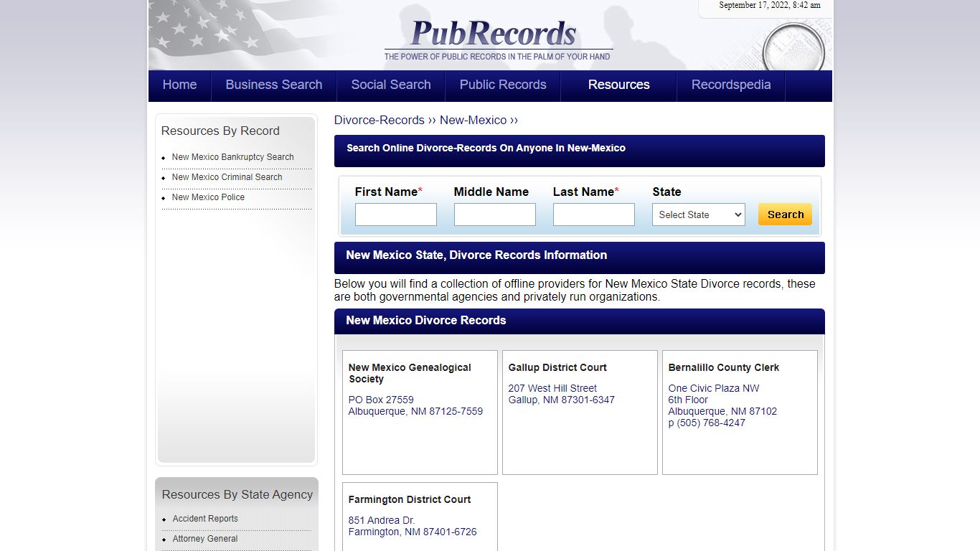This screenshot has width=980, height=551.
Task: Open the Home menu item
Action: coord(179,85)
